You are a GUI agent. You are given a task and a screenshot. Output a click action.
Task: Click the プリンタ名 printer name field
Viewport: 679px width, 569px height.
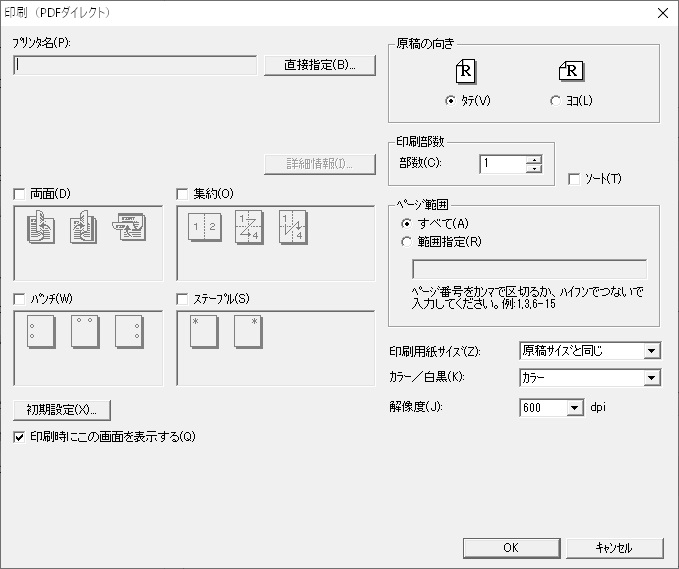point(136,66)
